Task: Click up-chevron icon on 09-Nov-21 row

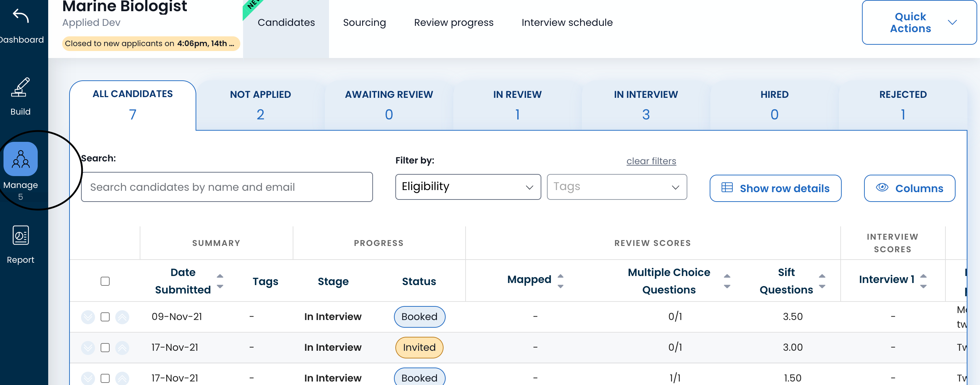Action: pos(122,317)
